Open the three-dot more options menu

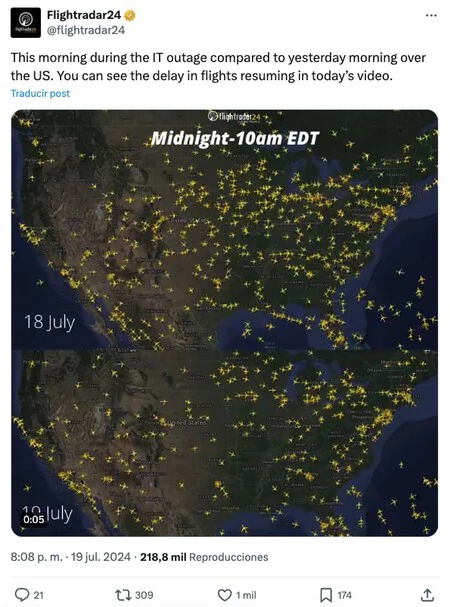tap(431, 15)
